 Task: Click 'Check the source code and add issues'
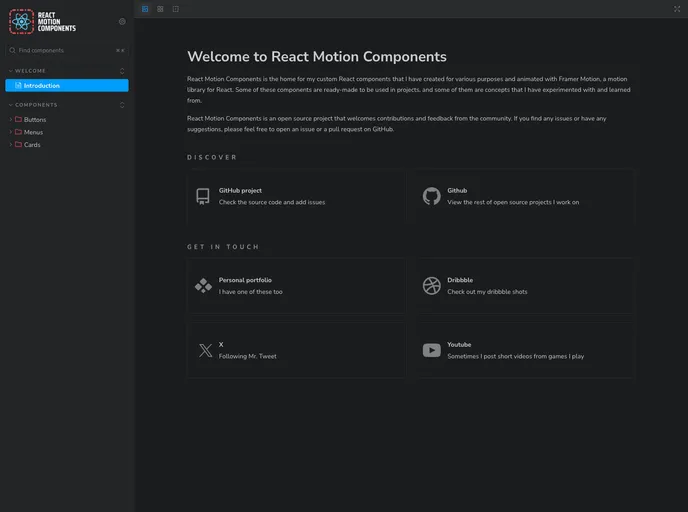click(272, 202)
